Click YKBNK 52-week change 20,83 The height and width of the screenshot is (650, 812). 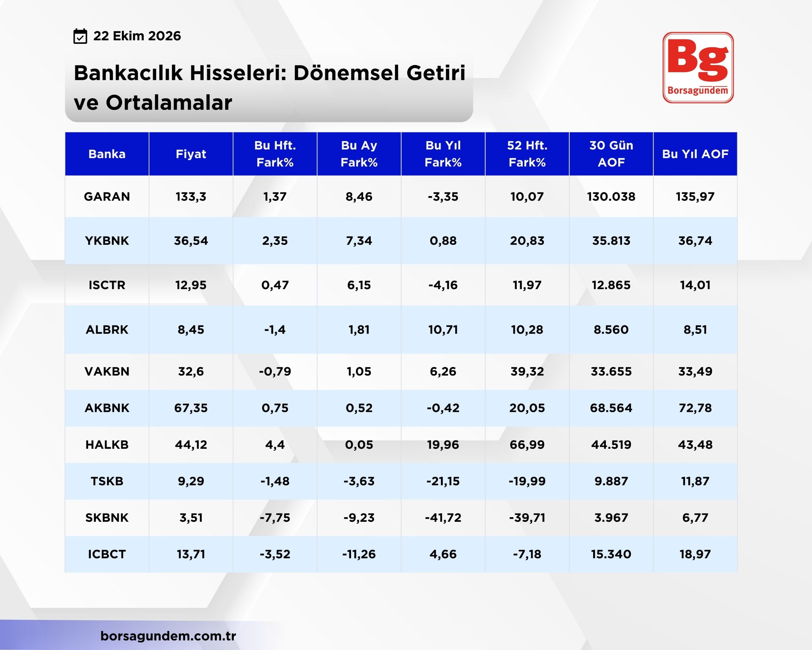point(527,241)
